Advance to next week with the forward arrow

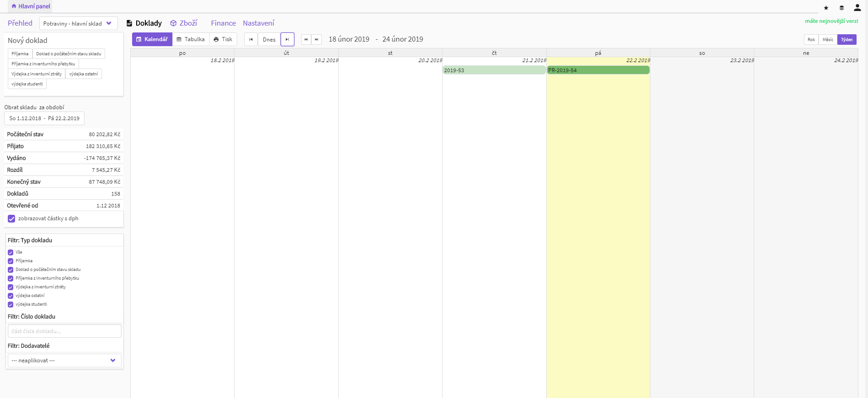click(287, 39)
